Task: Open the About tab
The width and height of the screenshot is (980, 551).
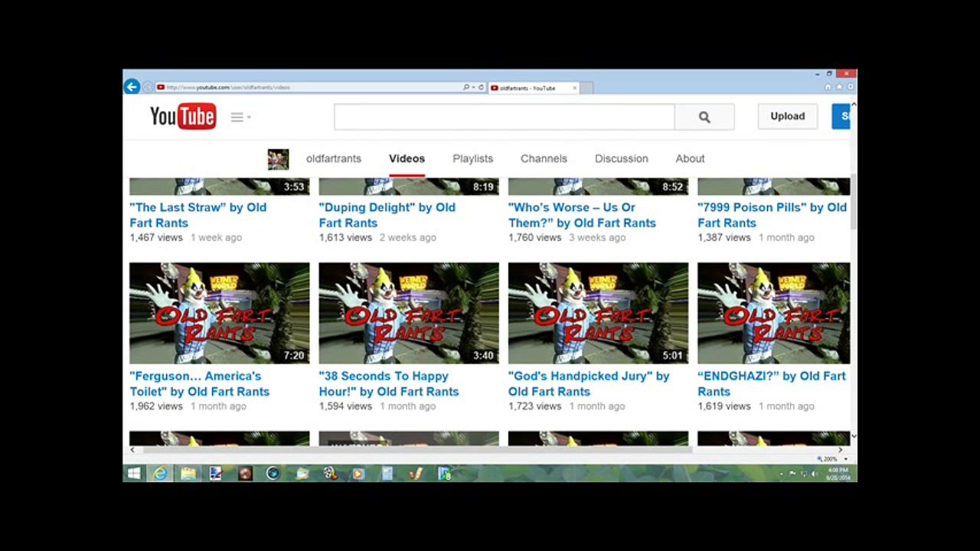Action: 690,158
